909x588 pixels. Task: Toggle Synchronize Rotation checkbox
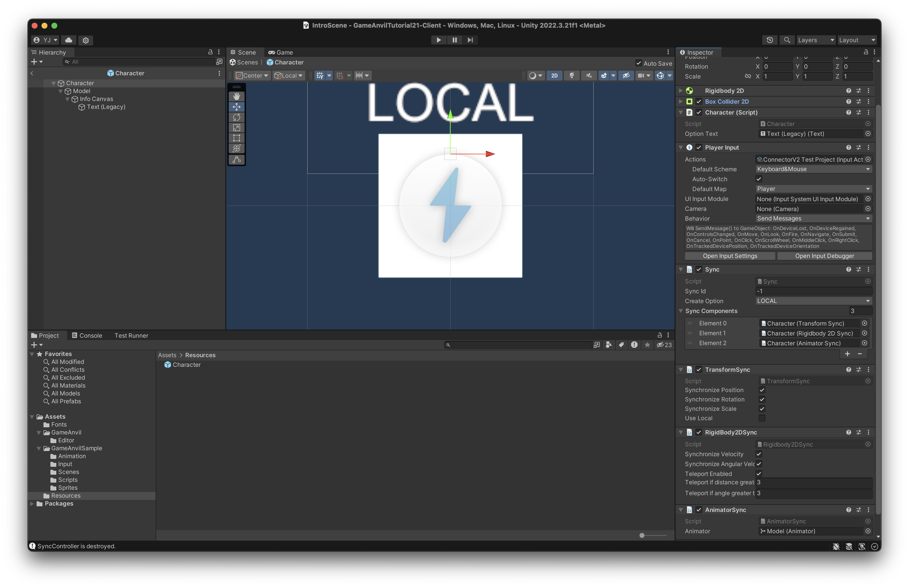762,399
